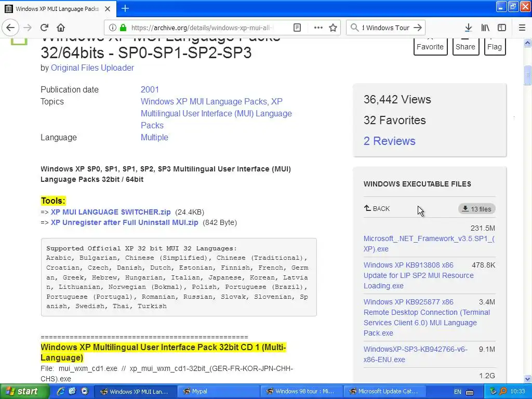Download XP Unregister after Full Uninstall MUI.zip
532x399 pixels.
click(x=125, y=222)
